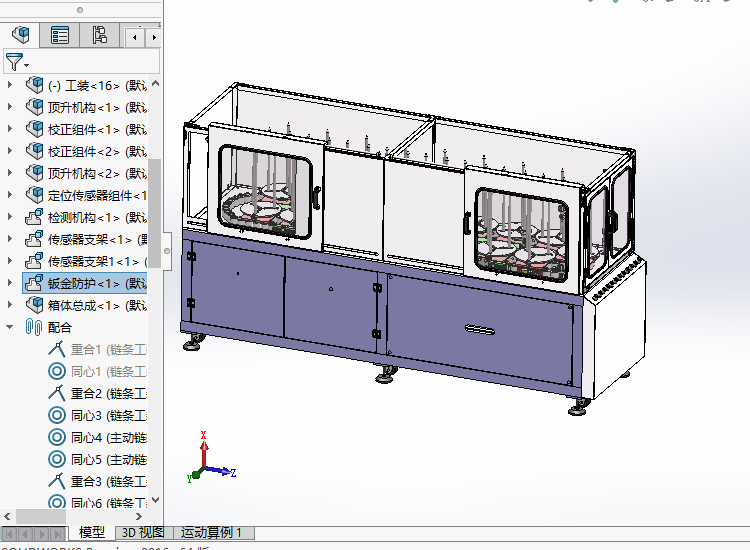The image size is (750, 550).
Task: Expand the 顶升机构<1> component node
Action: 10,107
